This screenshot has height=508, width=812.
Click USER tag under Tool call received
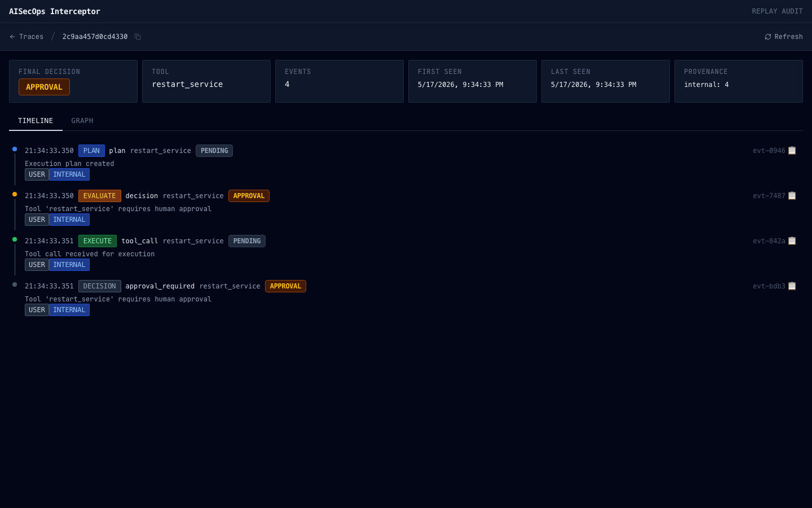37,265
